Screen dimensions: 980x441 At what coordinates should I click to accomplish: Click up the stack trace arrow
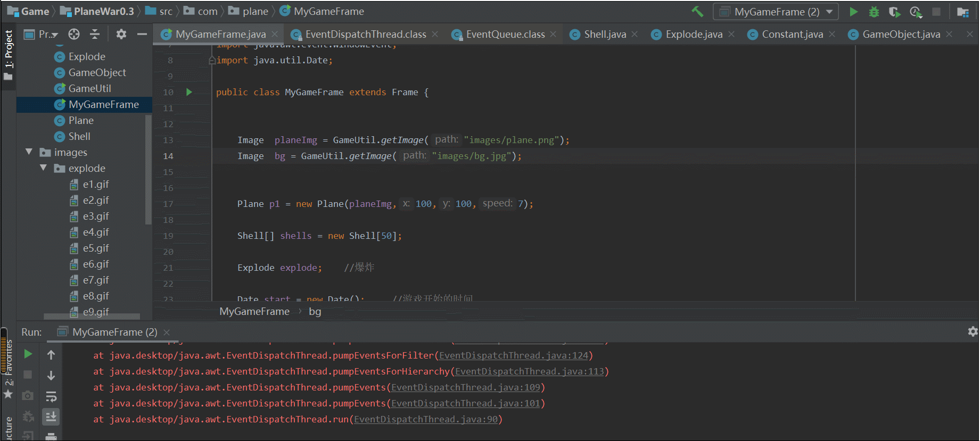tap(51, 354)
